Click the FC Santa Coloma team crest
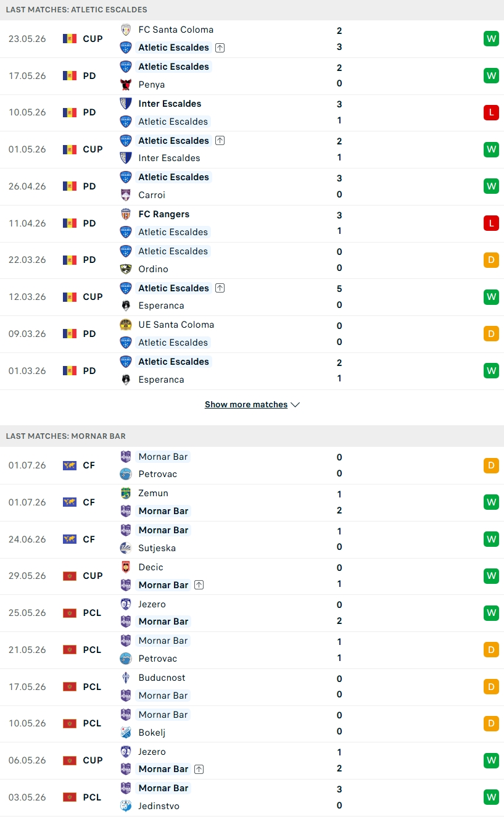This screenshot has height=819, width=504. click(x=126, y=30)
